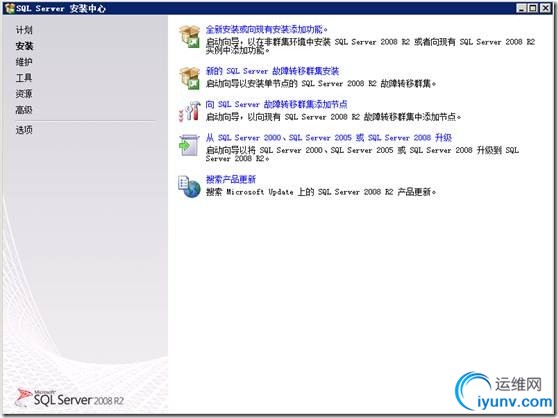This screenshot has width=558, height=418.
Task: Click the add node tools icon
Action: pyautogui.click(x=189, y=111)
